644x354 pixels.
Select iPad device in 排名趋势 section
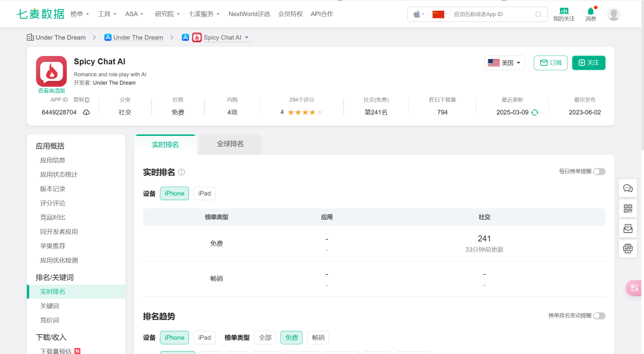click(x=205, y=337)
